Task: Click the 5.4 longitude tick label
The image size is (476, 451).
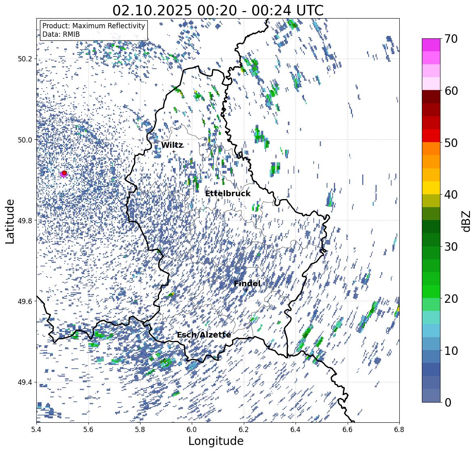Action: coord(36,430)
